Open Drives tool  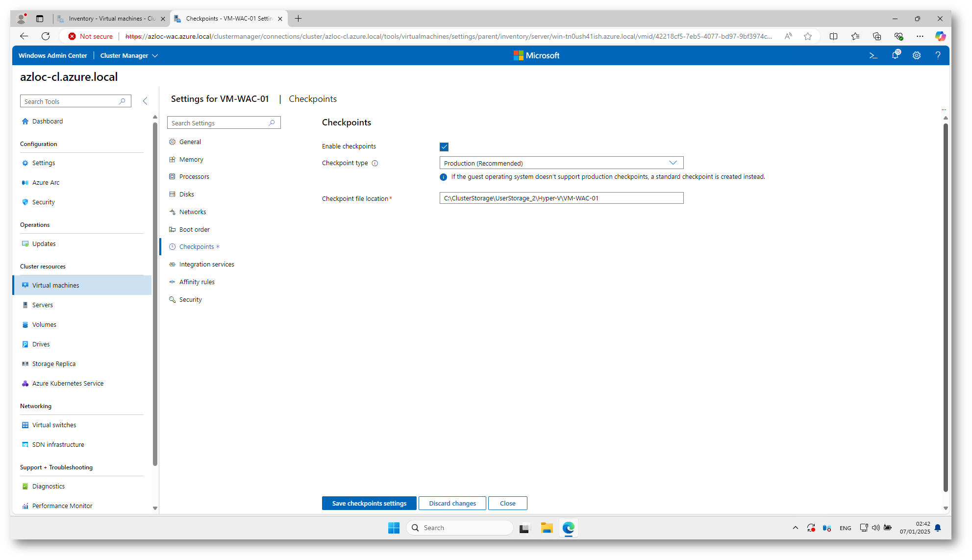point(41,344)
